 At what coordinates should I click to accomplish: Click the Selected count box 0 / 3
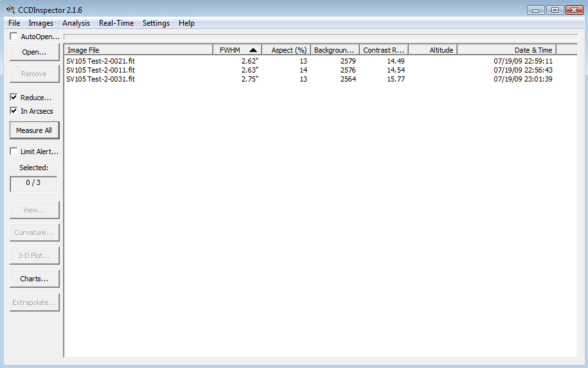click(x=33, y=184)
